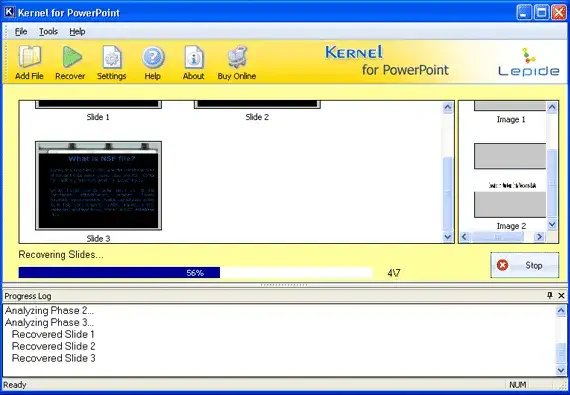Click images pane horizontal scroll thumb
The width and height of the screenshot is (570, 395).
pos(498,237)
